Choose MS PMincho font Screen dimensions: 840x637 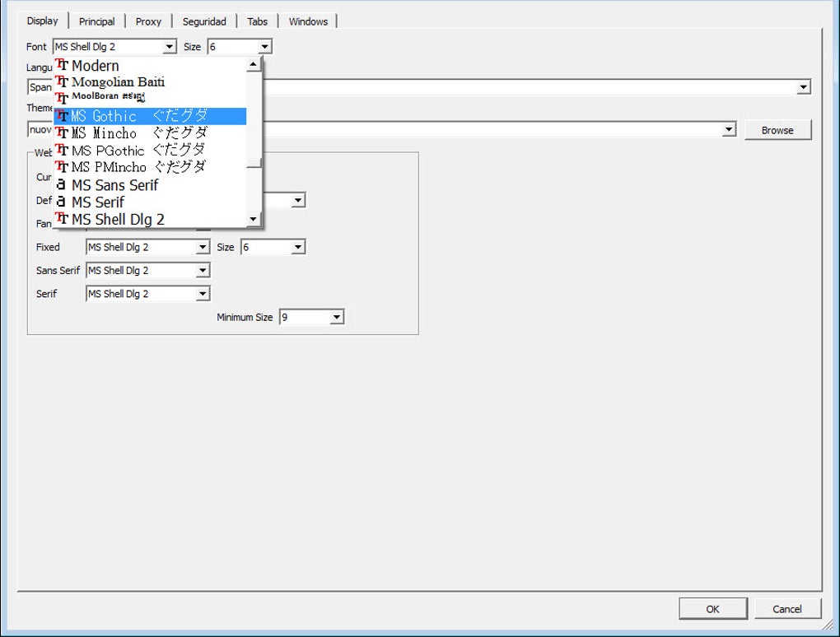[150, 167]
